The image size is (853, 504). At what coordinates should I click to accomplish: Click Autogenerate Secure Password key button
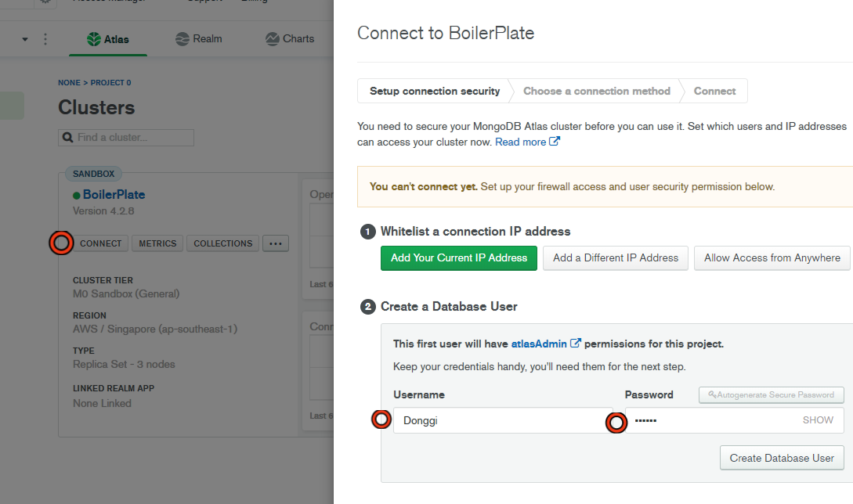pyautogui.click(x=771, y=395)
